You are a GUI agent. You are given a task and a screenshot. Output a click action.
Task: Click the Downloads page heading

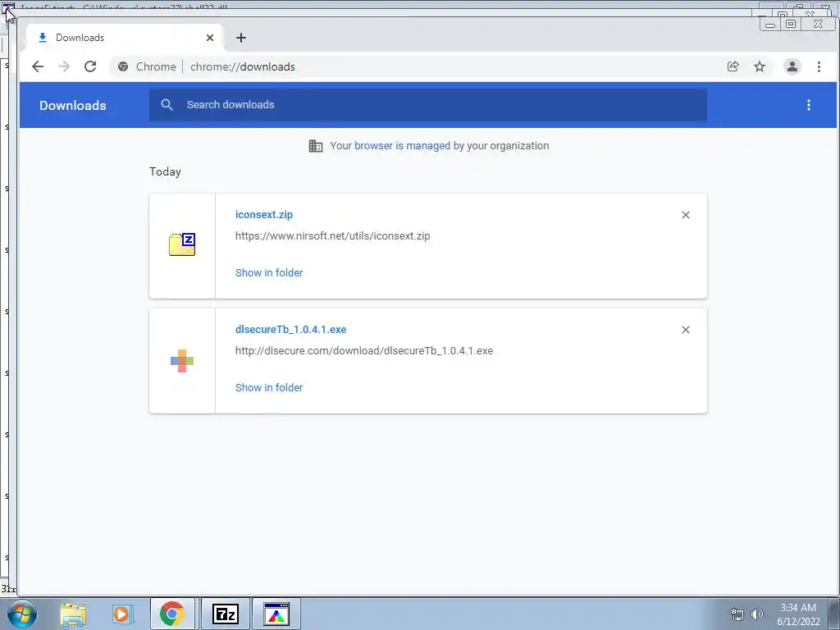(73, 105)
